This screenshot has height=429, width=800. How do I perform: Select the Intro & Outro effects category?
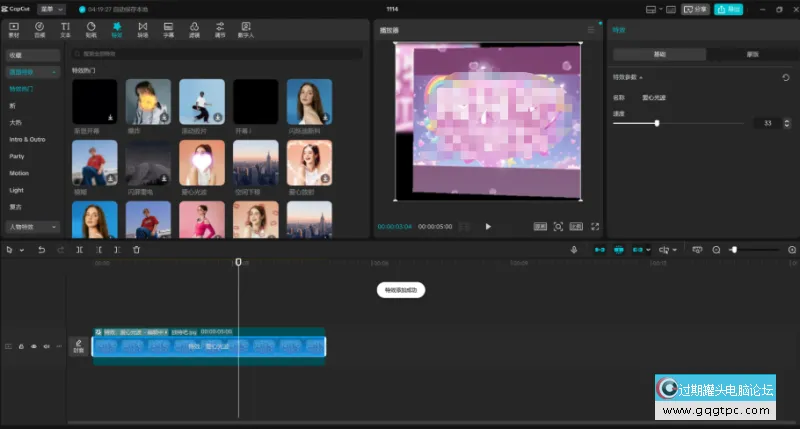tap(28, 139)
